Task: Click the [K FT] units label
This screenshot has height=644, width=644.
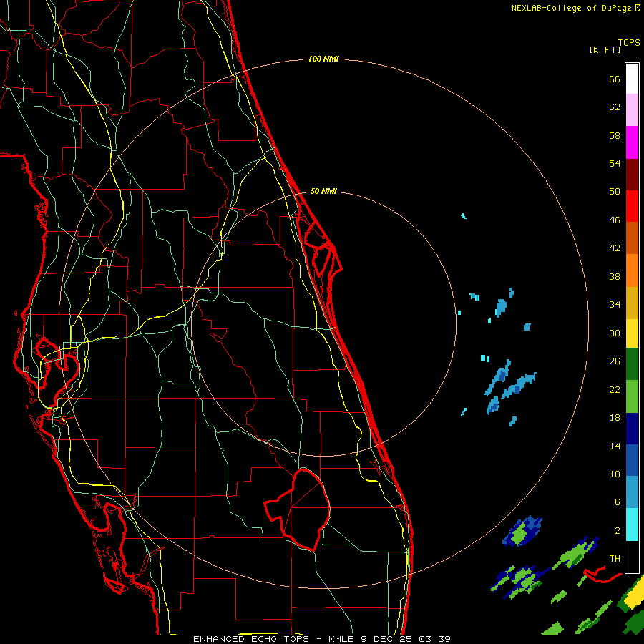Action: (605, 49)
